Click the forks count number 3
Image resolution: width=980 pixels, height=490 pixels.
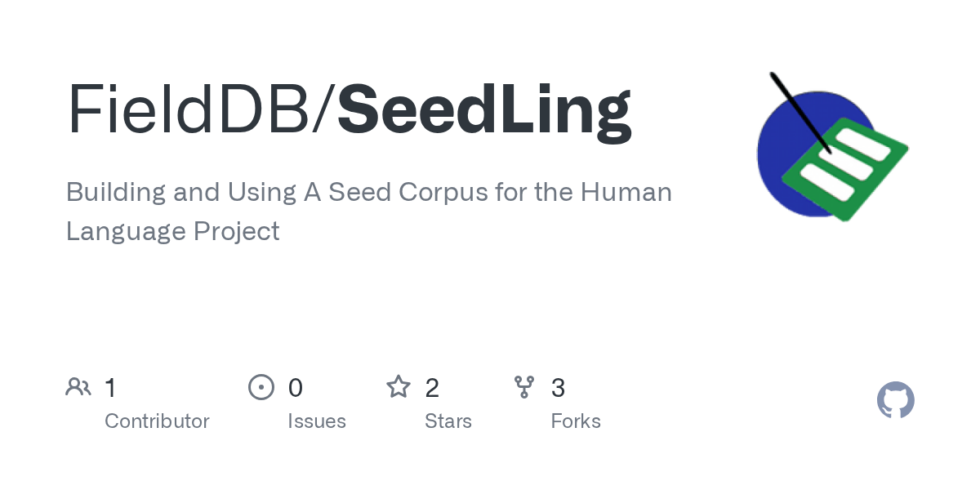559,388
